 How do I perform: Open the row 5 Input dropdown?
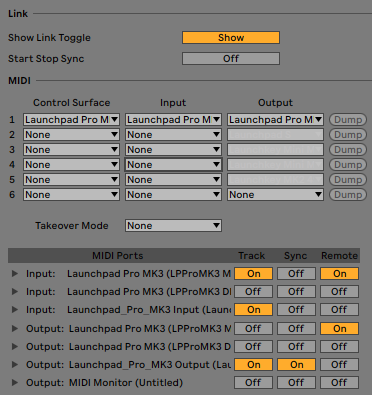point(173,180)
